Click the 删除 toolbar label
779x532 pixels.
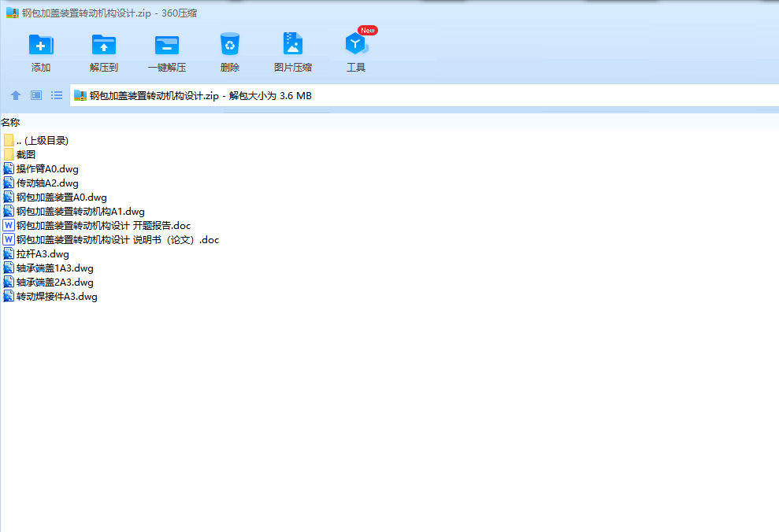pyautogui.click(x=230, y=68)
